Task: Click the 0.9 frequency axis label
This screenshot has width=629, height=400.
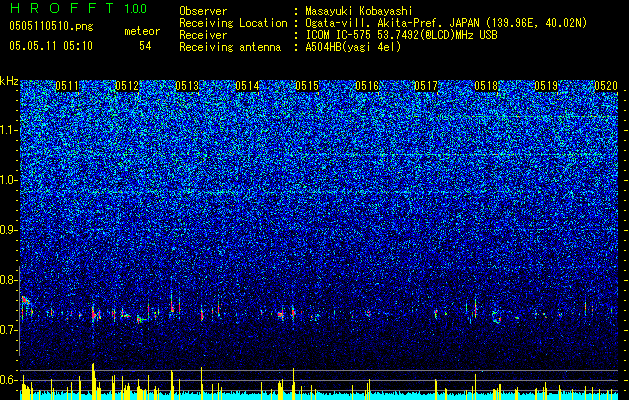Action: tap(9, 230)
